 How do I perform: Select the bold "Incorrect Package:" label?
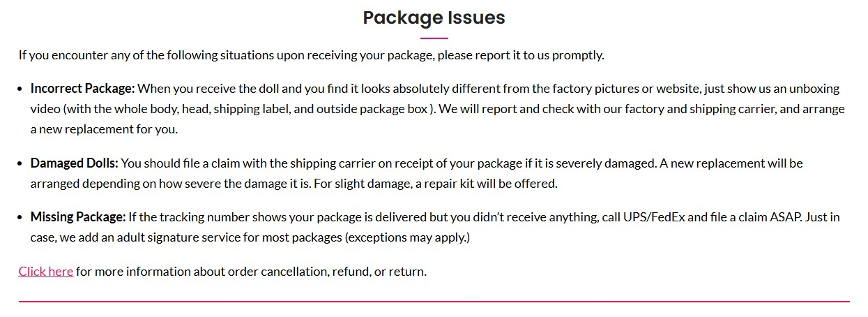pyautogui.click(x=82, y=89)
